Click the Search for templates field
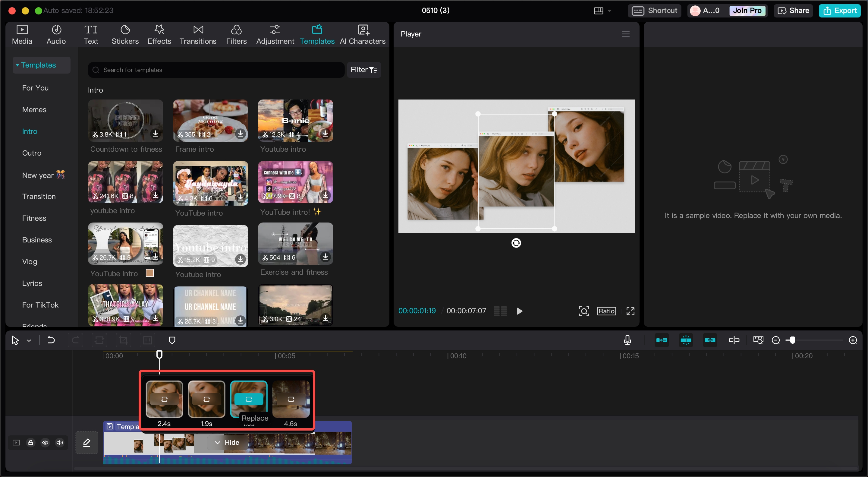 point(216,70)
